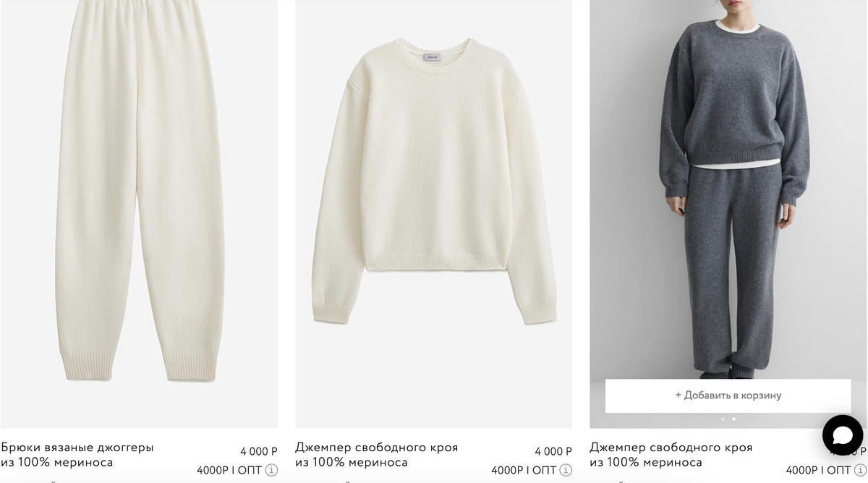
Task: Select the first carousel dot on grey jumper photo
Action: click(x=722, y=419)
